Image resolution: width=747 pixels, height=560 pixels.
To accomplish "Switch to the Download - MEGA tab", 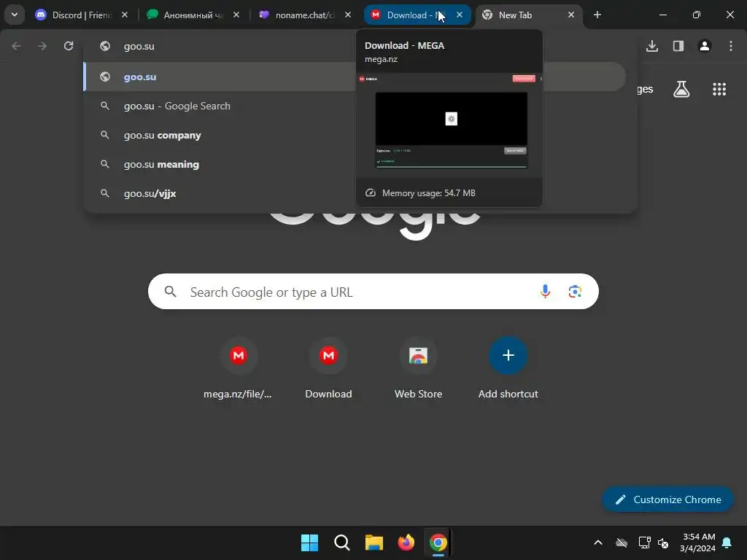I will 410,15.
